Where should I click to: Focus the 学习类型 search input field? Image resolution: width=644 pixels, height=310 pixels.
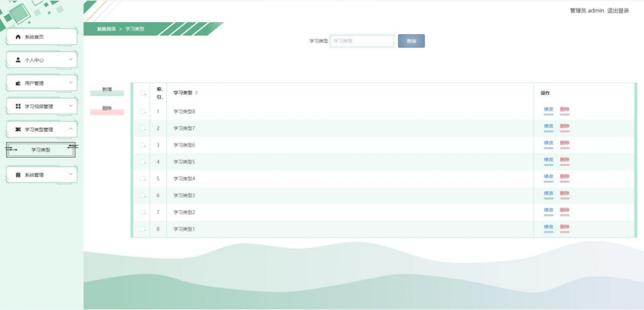click(x=362, y=41)
